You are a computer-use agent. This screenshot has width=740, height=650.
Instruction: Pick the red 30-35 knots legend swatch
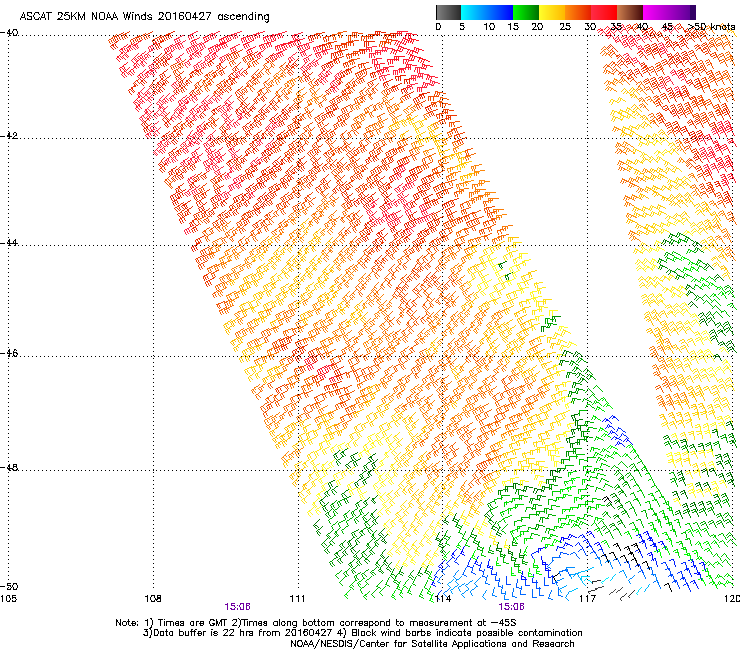pos(604,12)
